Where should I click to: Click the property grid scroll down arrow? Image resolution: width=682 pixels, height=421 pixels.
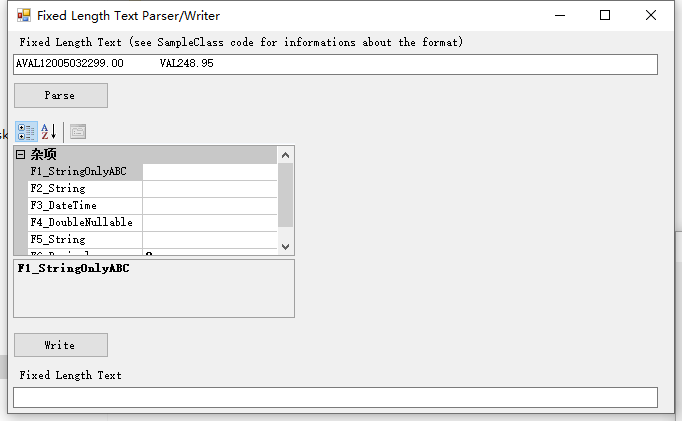tap(285, 247)
